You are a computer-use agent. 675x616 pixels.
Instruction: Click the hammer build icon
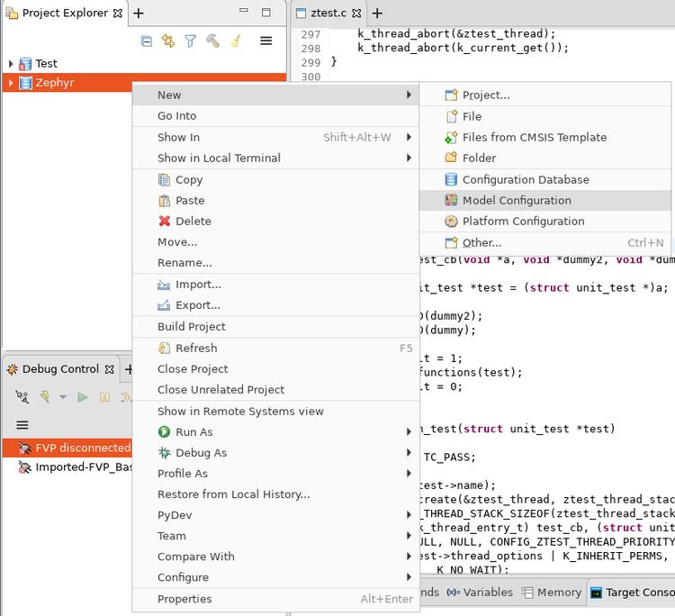pyautogui.click(x=212, y=41)
